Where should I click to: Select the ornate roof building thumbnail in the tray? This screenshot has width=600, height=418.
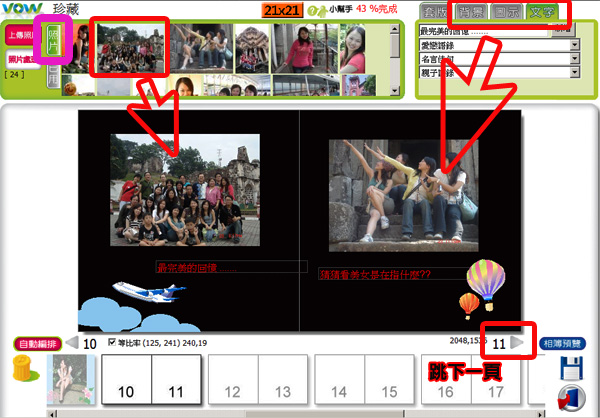click(x=252, y=48)
